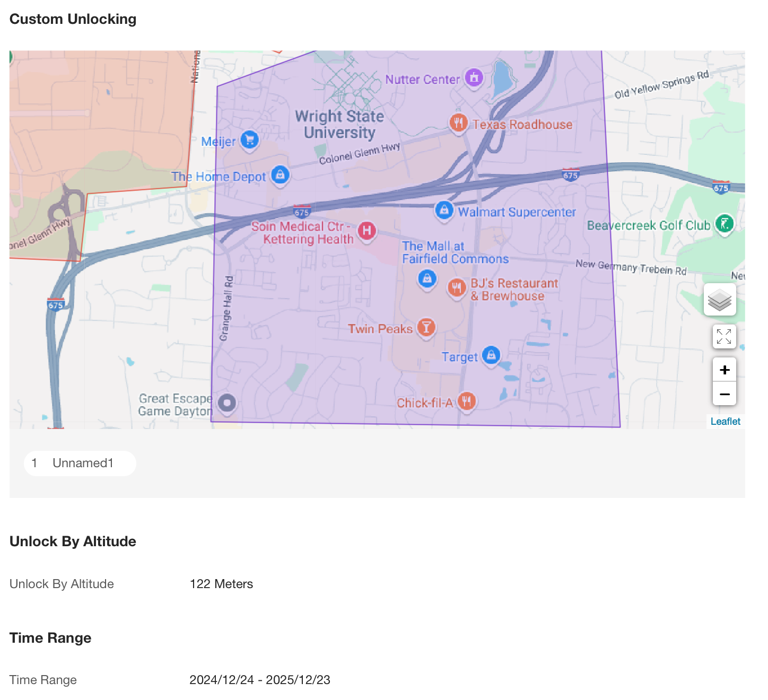768x700 pixels.
Task: Click the Beavercreek Golf Club pin
Action: (724, 224)
